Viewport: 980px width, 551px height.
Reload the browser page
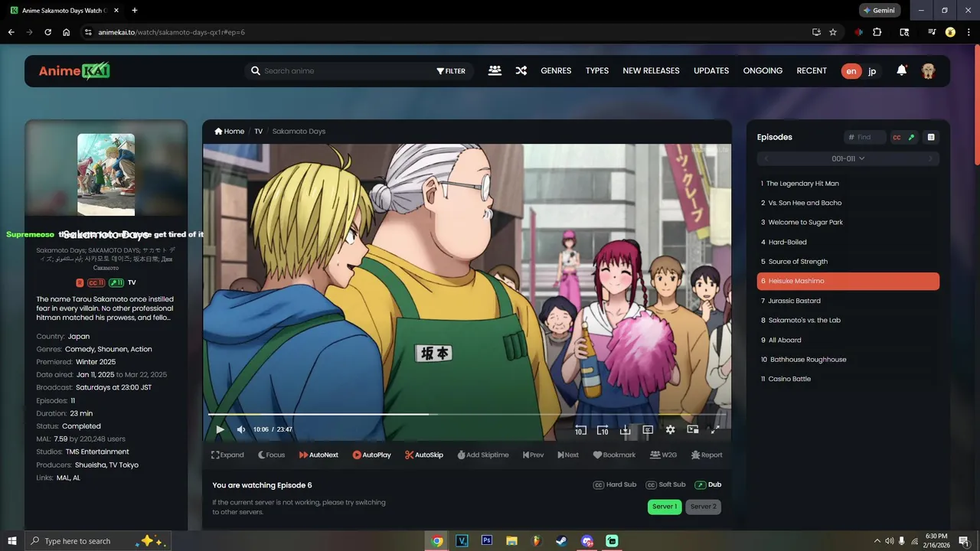(x=47, y=32)
